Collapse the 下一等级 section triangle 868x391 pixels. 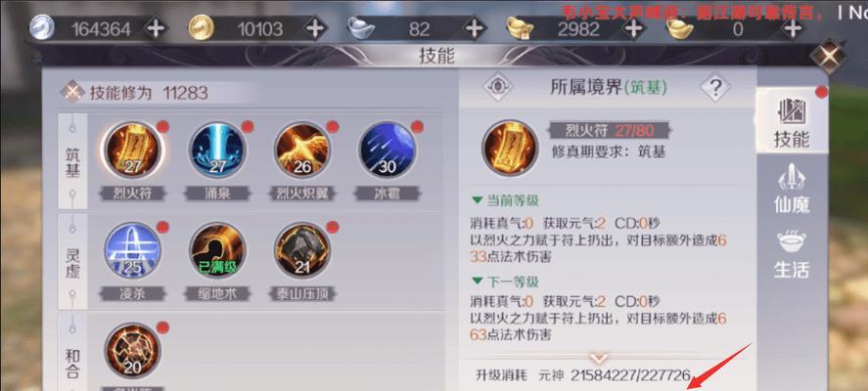click(477, 282)
